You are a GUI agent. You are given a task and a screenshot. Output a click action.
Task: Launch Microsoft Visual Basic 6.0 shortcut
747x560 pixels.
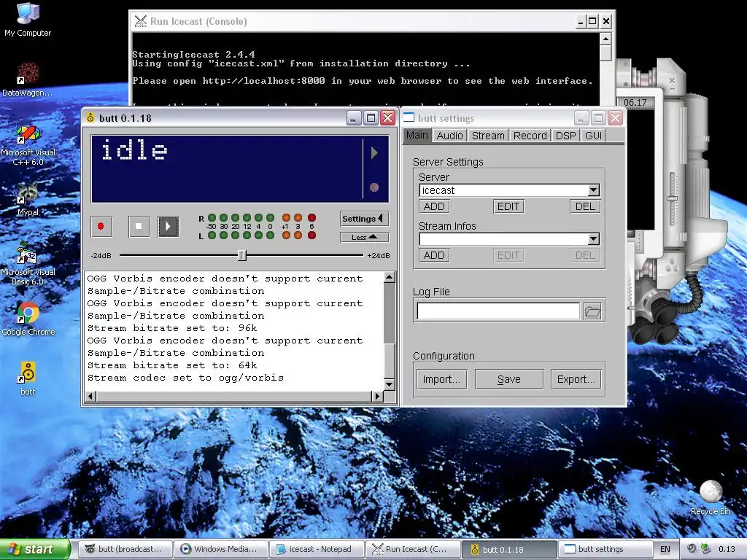(x=28, y=264)
